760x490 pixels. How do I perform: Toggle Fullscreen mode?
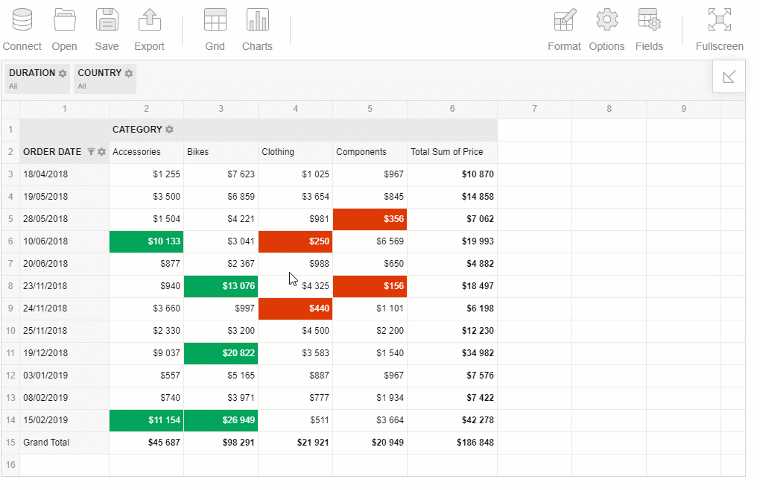(719, 20)
